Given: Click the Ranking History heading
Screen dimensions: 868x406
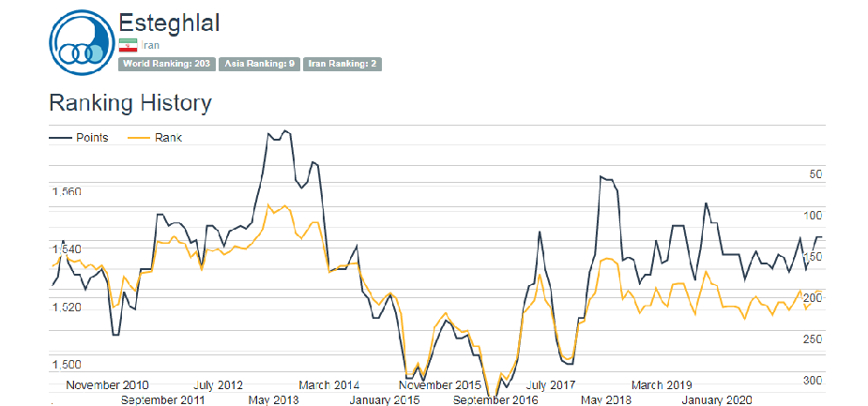Looking at the screenshot, I should pos(130,103).
